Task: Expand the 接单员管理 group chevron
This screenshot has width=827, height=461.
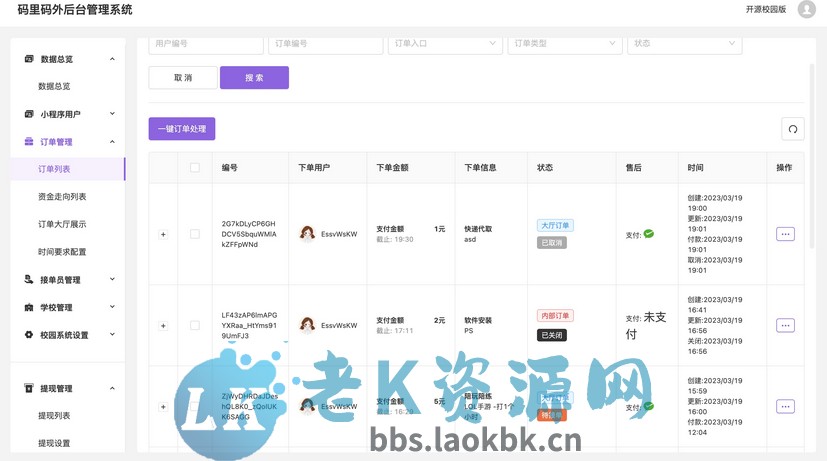Action: (112, 279)
